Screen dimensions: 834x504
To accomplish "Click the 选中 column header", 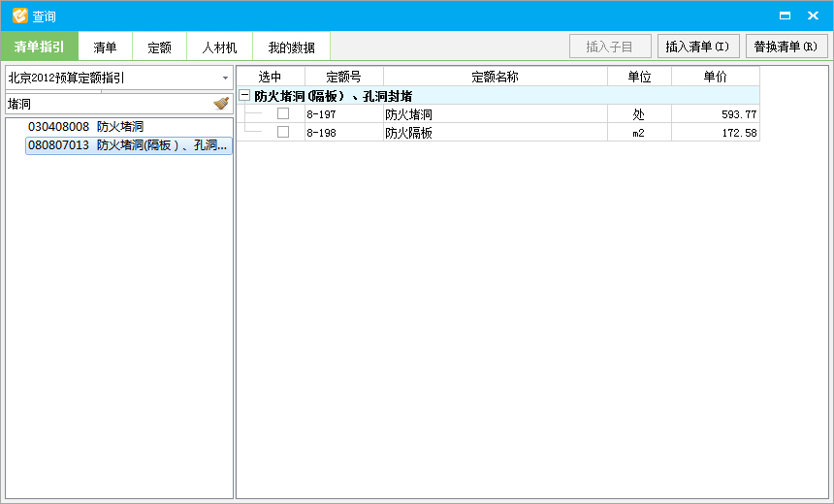I will coord(271,77).
